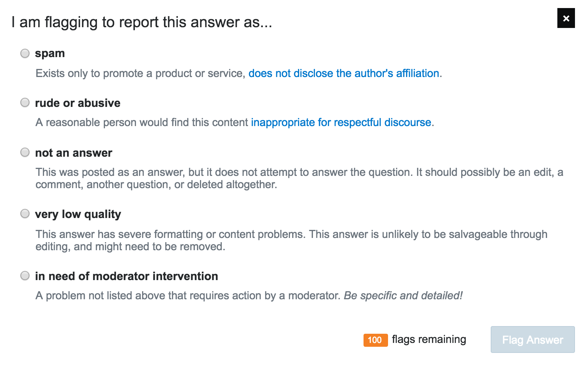Click the "flags remaining" text

[429, 339]
